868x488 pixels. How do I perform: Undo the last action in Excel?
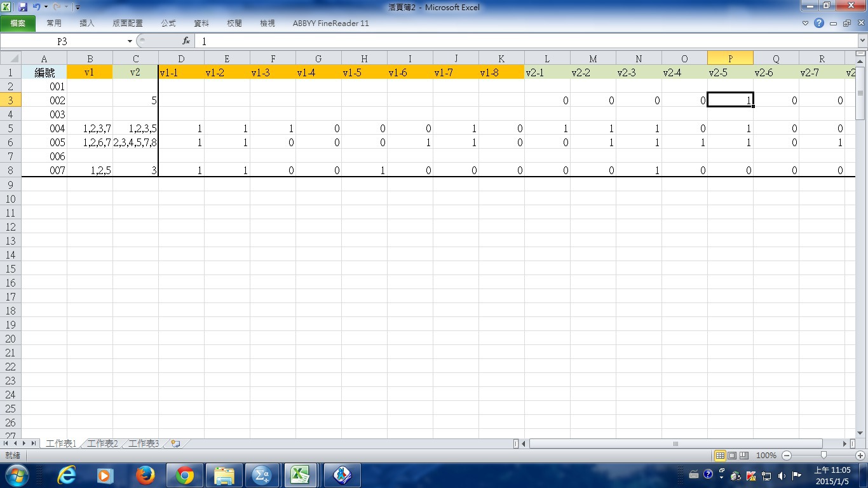pyautogui.click(x=36, y=7)
